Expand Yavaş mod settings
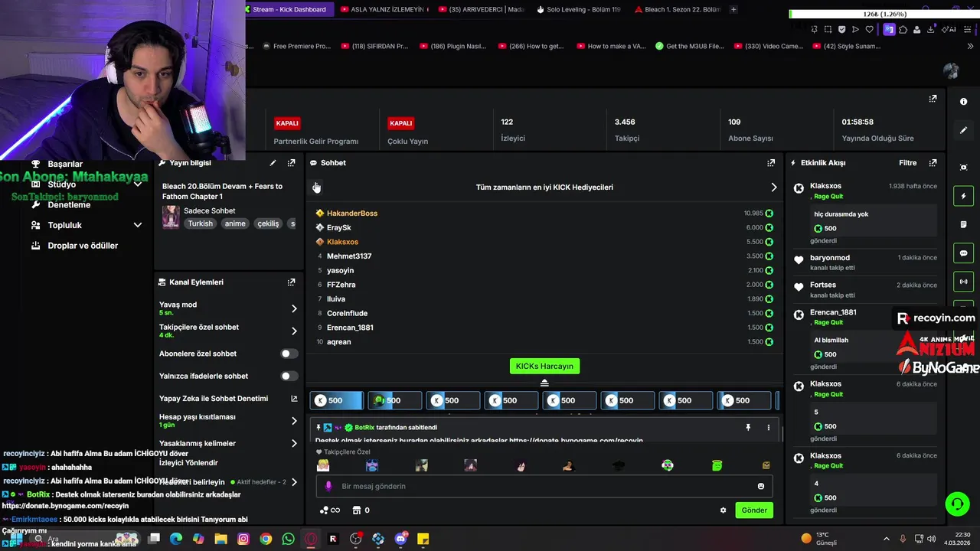Image resolution: width=980 pixels, height=551 pixels. coord(294,308)
